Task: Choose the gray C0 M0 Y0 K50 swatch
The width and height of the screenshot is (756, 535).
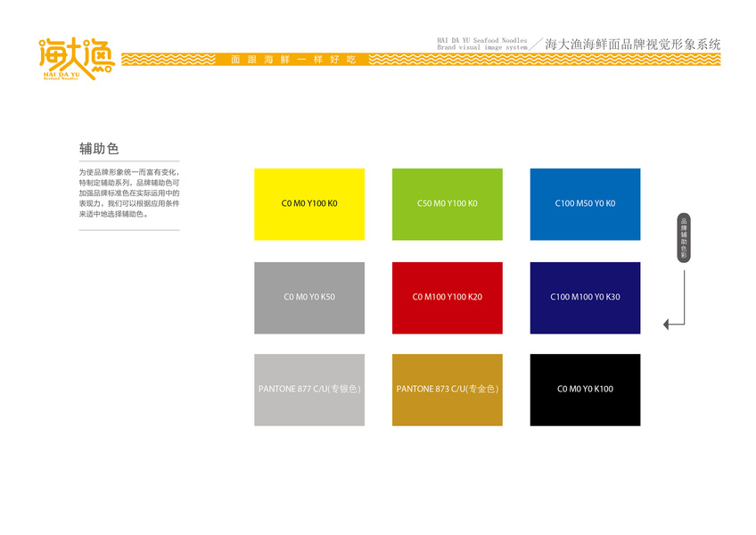Action: click(x=309, y=298)
